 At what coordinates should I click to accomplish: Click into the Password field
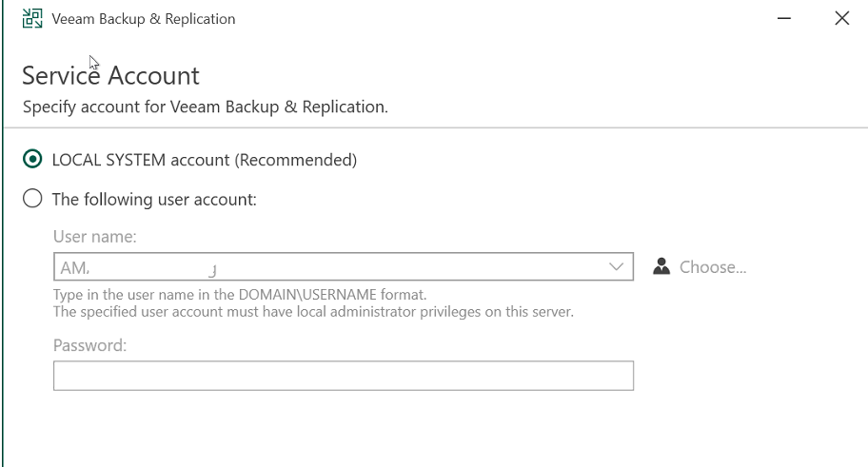tap(343, 376)
